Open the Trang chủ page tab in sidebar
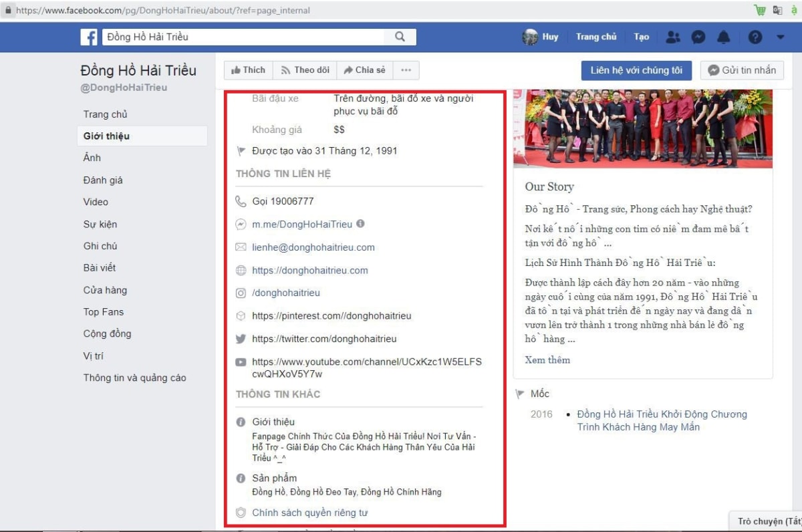 pos(106,114)
